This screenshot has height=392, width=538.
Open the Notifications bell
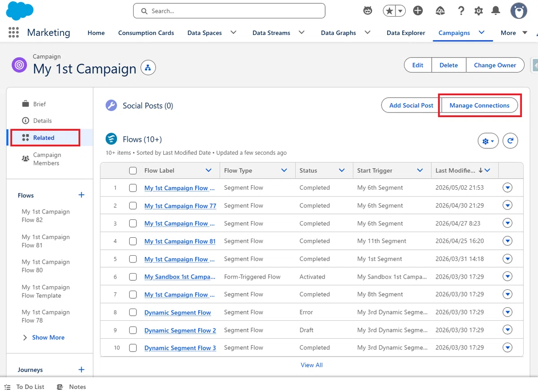(496, 11)
